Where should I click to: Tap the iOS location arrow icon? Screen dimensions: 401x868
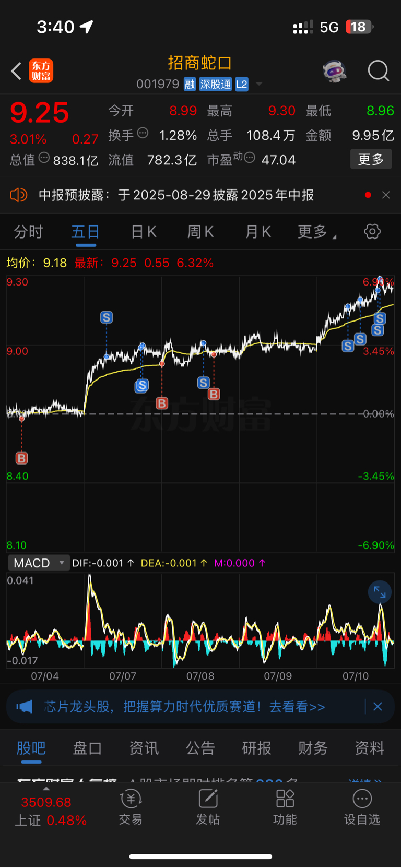[x=87, y=27]
